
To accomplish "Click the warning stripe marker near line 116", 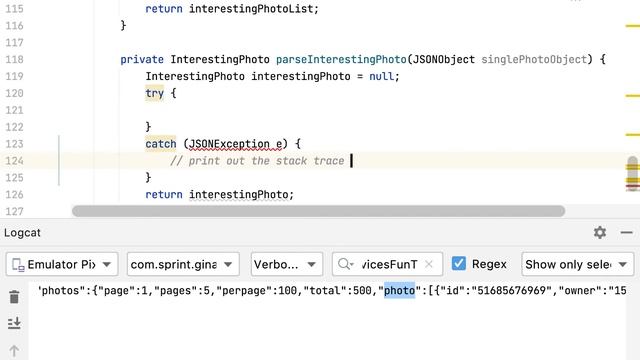I will coord(633,26).
